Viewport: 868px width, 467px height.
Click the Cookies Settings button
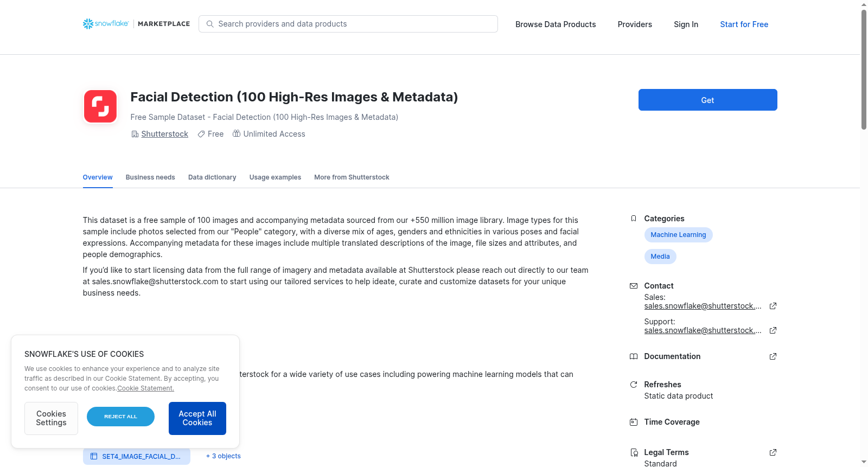point(51,418)
